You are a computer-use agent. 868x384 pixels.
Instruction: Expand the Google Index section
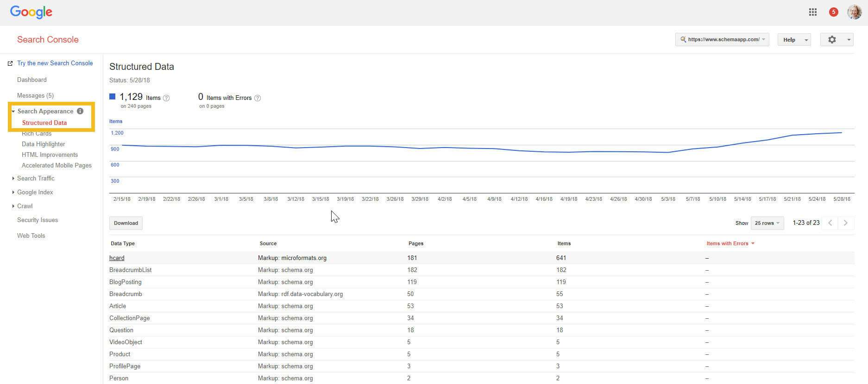(x=13, y=192)
